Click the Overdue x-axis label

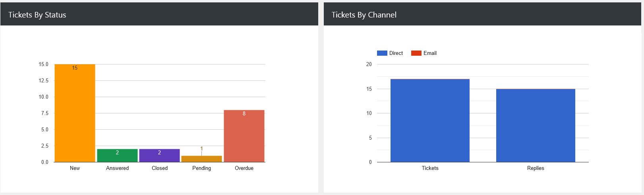click(x=244, y=168)
